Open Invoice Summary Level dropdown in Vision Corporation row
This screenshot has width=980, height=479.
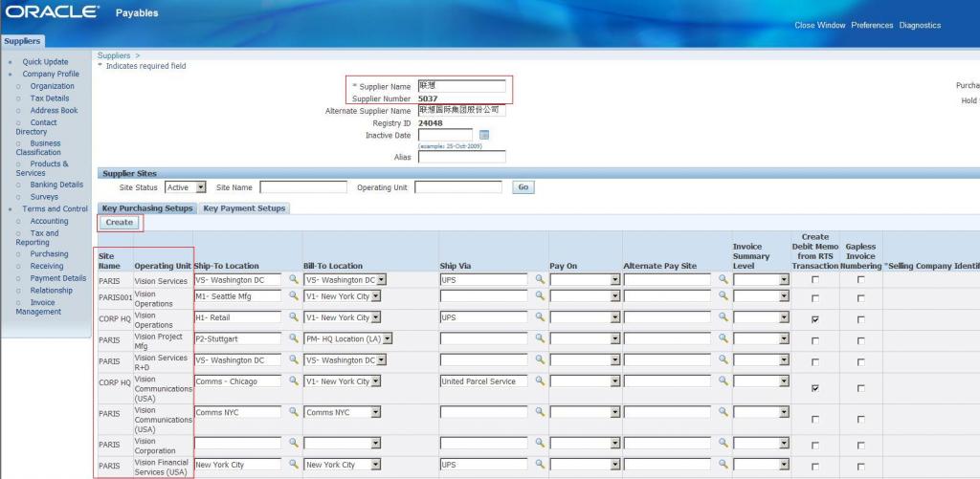click(762, 443)
